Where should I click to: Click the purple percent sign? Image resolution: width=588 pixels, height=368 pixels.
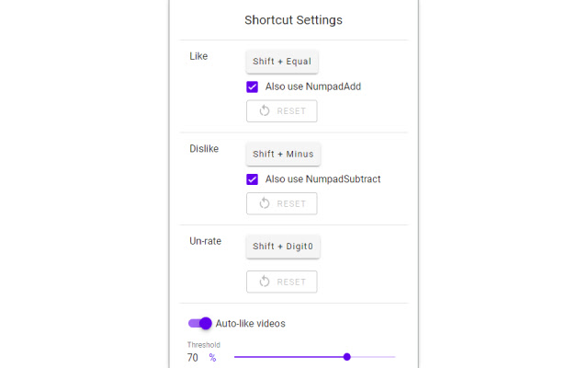(x=212, y=358)
